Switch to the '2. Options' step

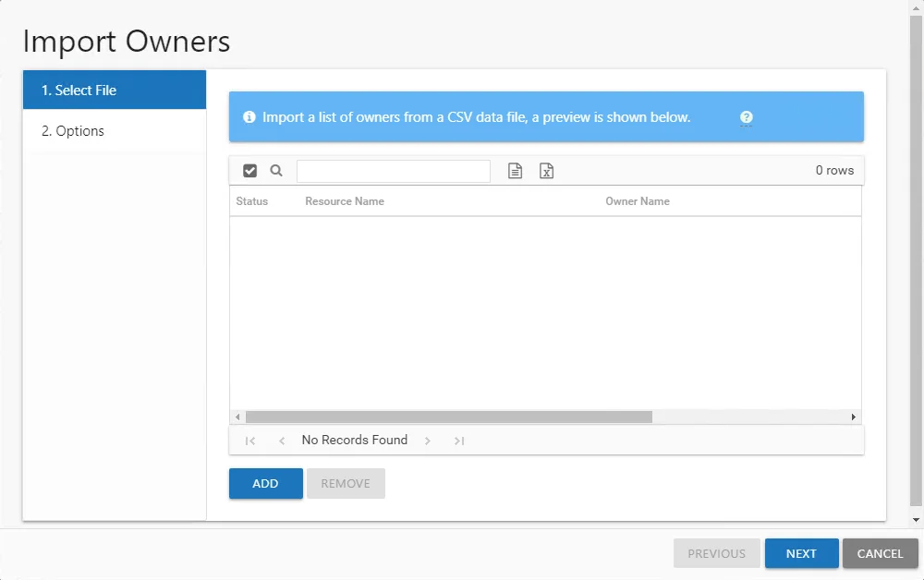click(115, 131)
